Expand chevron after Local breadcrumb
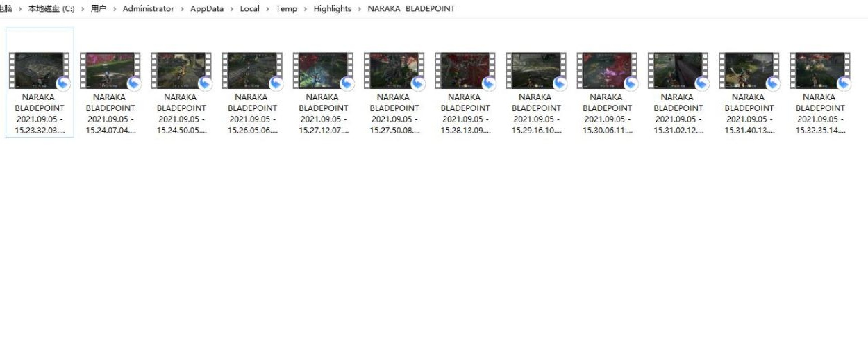 (267, 8)
